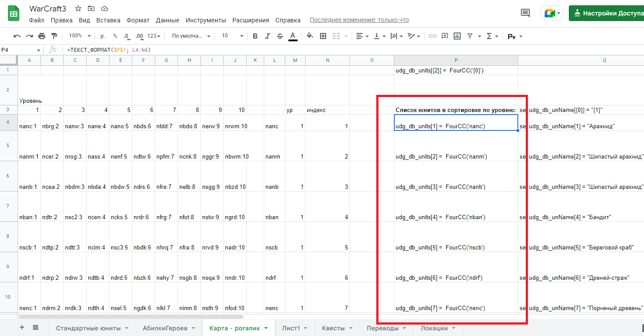The width and height of the screenshot is (644, 336).
Task: Open the Справка menu
Action: (x=288, y=20)
